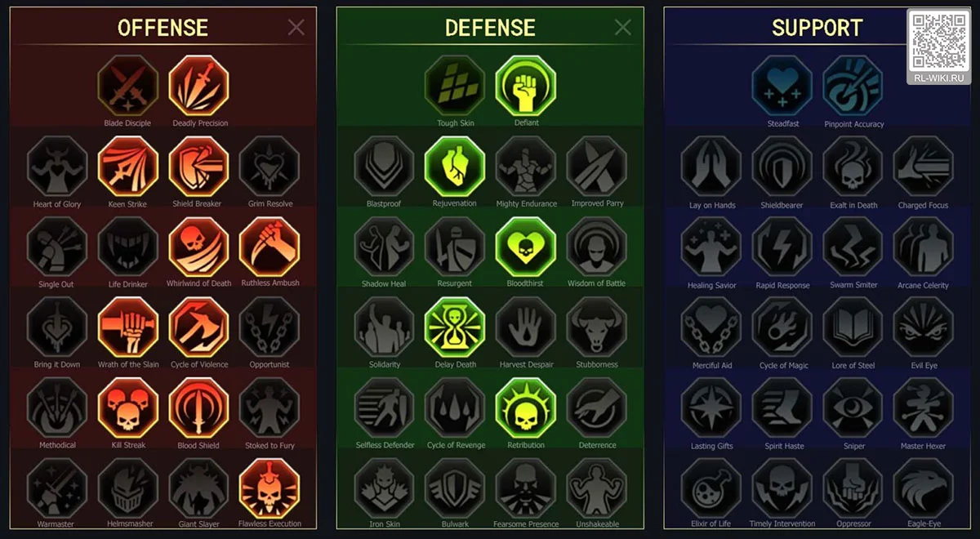Click the Eagle-Eye mastery icon
Viewport: 980px width, 539px height.
click(x=924, y=488)
